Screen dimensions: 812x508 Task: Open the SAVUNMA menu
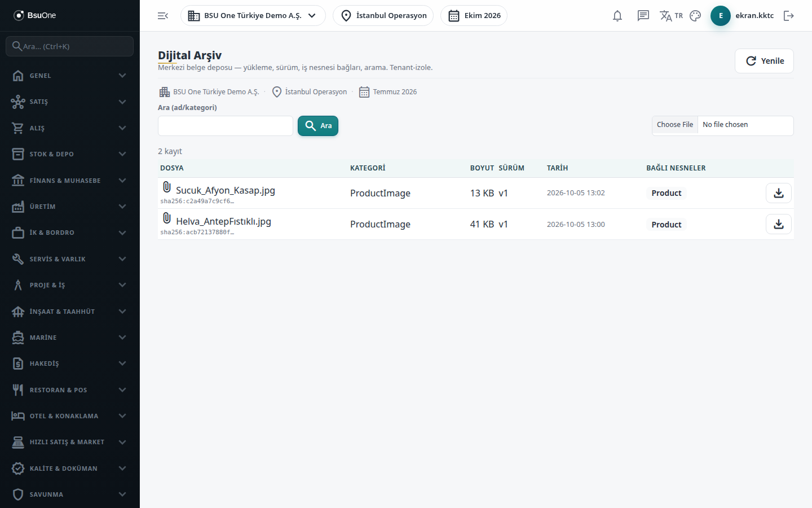tap(70, 494)
